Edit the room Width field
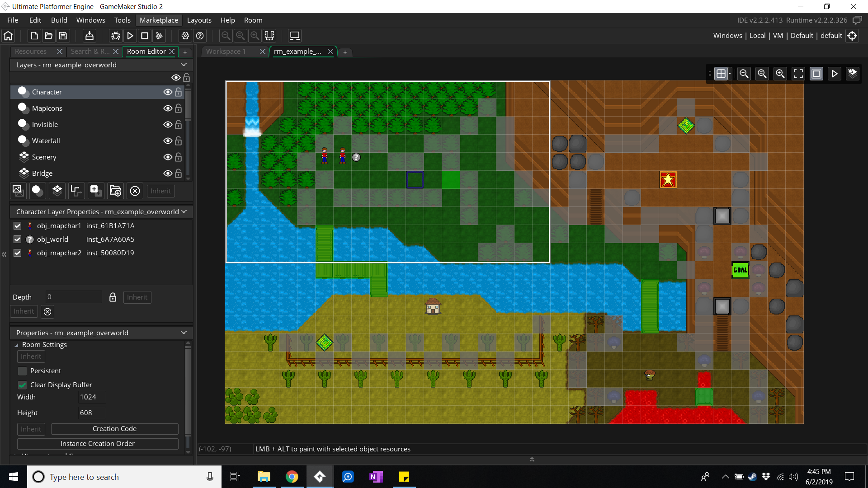This screenshot has width=868, height=488. (x=92, y=397)
